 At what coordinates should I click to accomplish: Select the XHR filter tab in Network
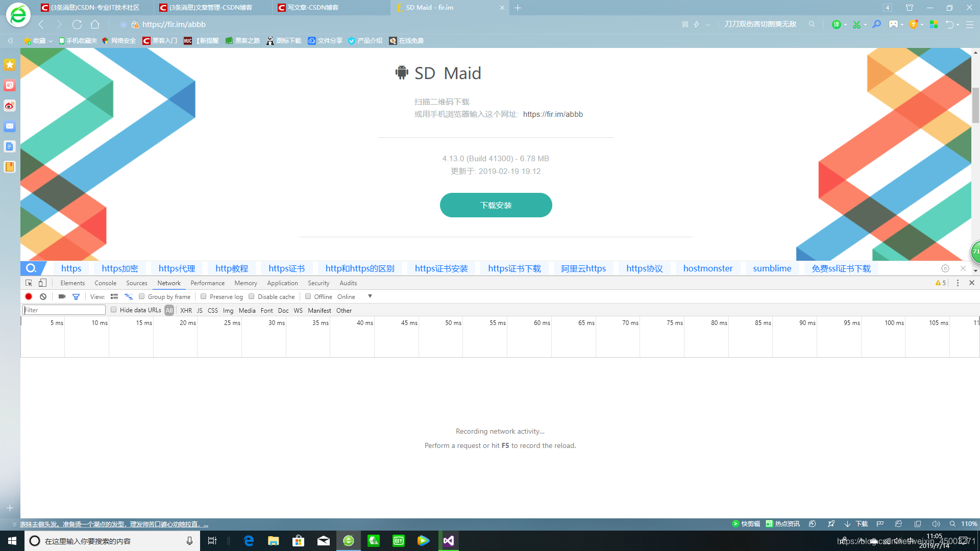pos(185,310)
